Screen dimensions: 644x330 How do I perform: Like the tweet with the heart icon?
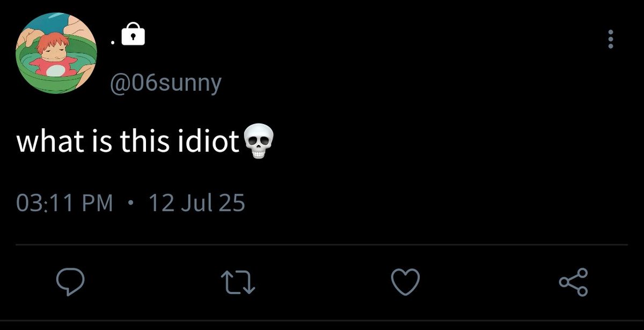[x=405, y=282]
